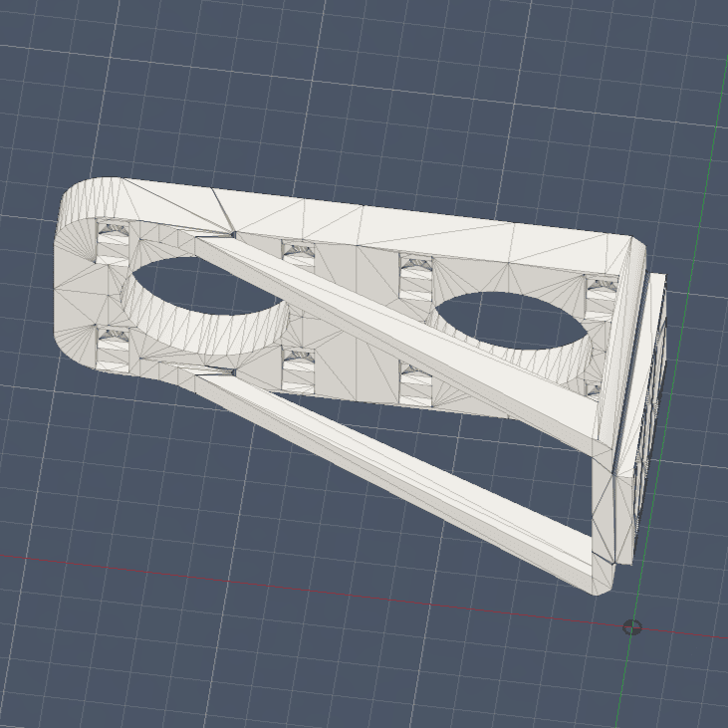Click the circular origin marker at axis intersection
The height and width of the screenshot is (728, 728).
(631, 626)
